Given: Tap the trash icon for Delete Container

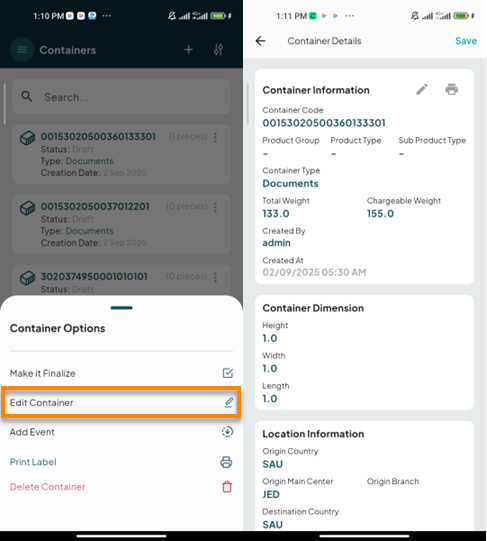Looking at the screenshot, I should tap(227, 487).
